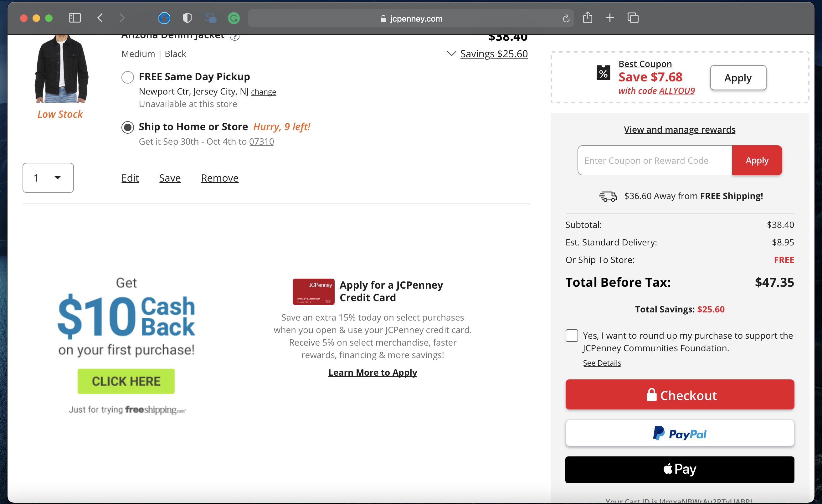Open a new tab with plus icon
The image size is (822, 504).
[610, 18]
